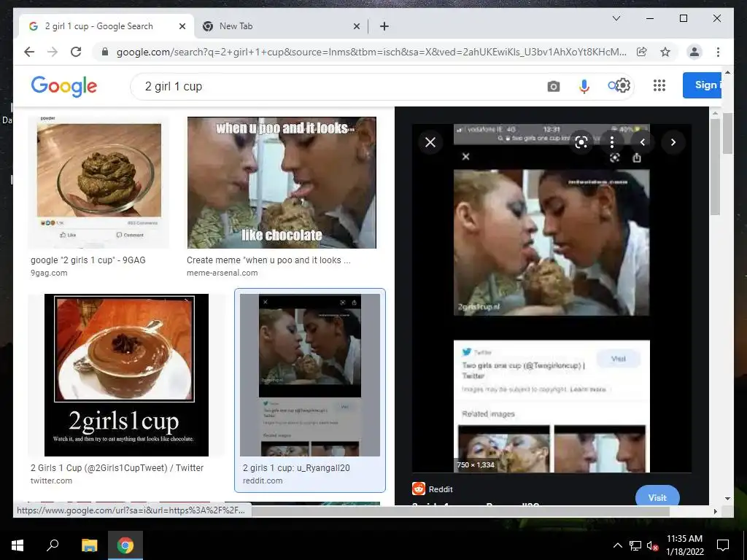Open the reddit.com source link

tap(263, 481)
